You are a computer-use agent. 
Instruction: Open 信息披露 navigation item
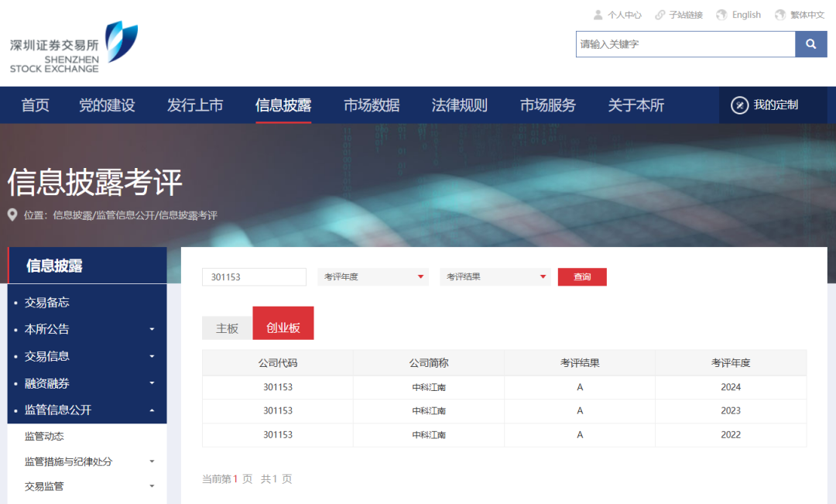[x=283, y=105]
